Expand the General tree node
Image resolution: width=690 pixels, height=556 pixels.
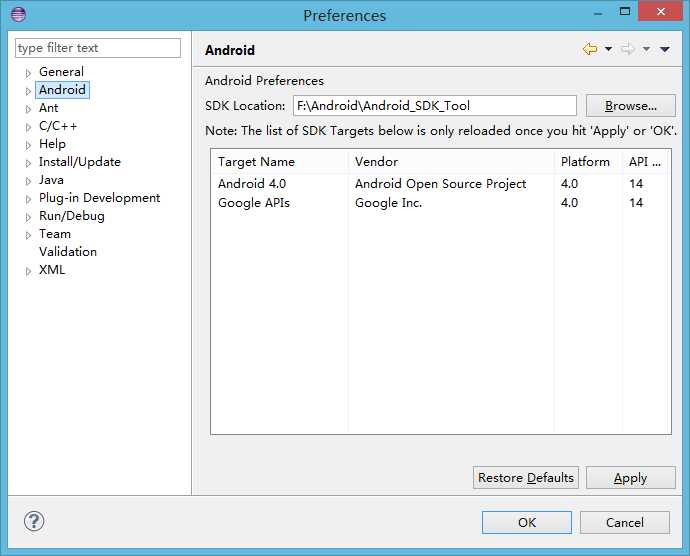[x=29, y=73]
